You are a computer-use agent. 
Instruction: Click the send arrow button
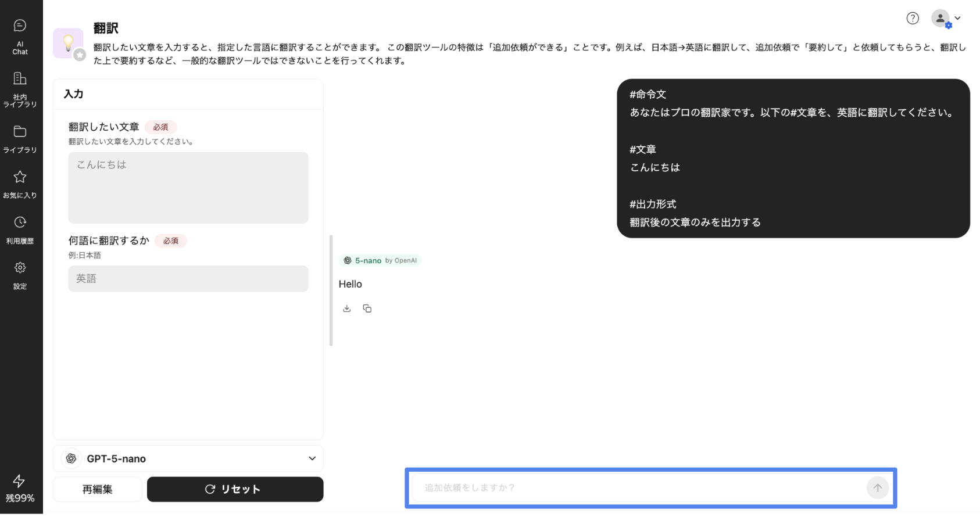[x=877, y=488]
